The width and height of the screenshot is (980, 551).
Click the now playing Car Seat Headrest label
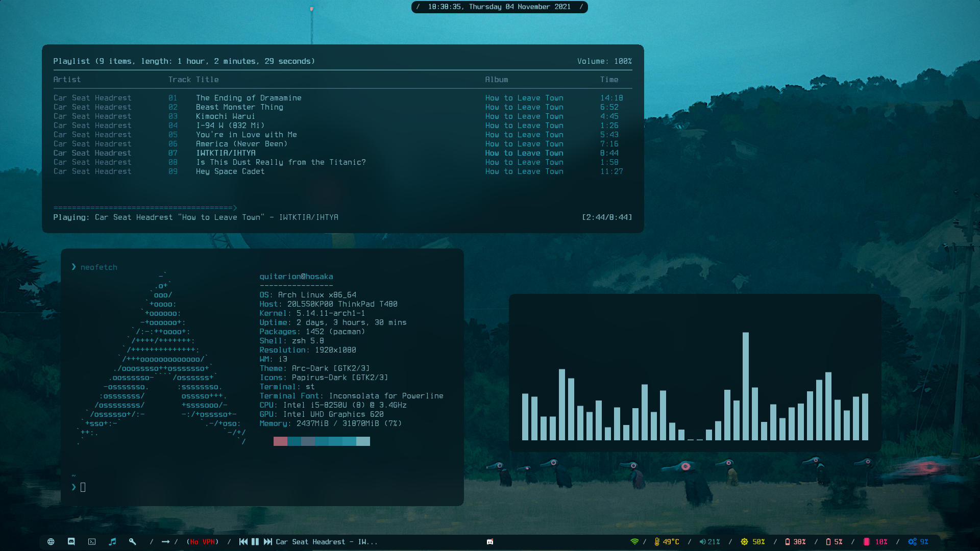[x=327, y=542]
